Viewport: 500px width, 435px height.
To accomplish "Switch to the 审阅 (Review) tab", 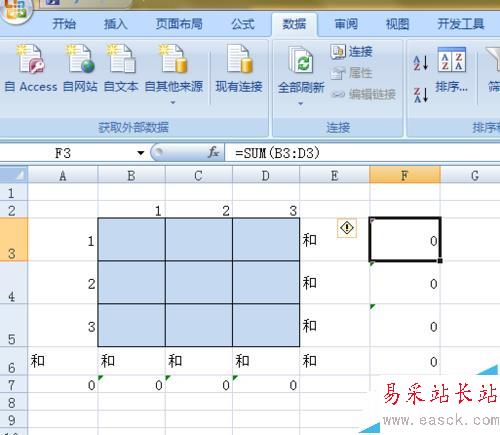I will click(x=346, y=24).
